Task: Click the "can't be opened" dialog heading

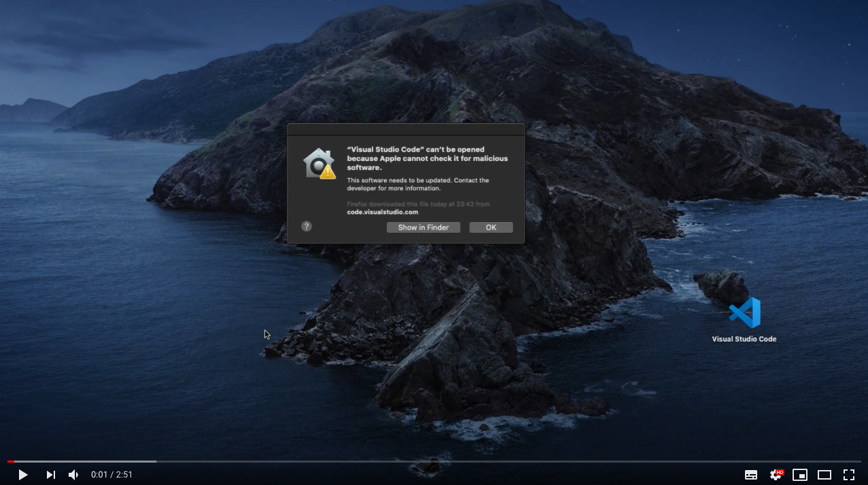Action: coord(428,158)
